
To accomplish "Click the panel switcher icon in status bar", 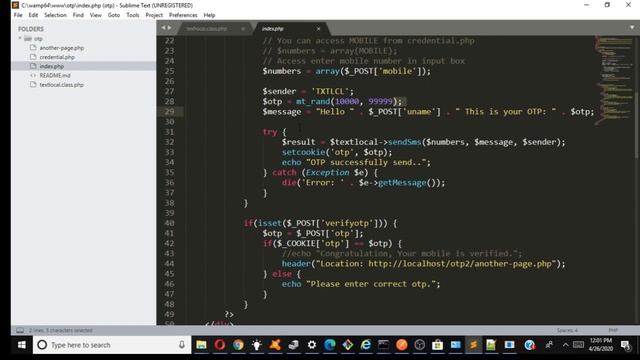I will click(x=20, y=330).
